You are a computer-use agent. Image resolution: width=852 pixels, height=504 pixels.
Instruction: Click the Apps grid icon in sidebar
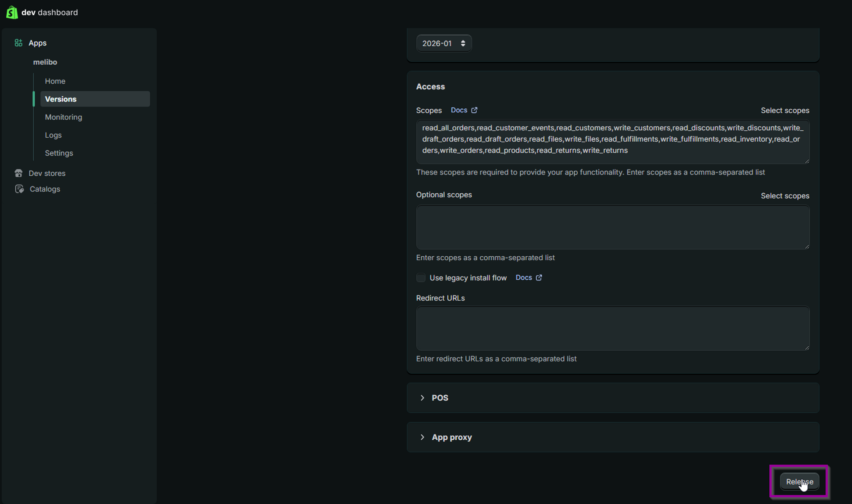18,43
